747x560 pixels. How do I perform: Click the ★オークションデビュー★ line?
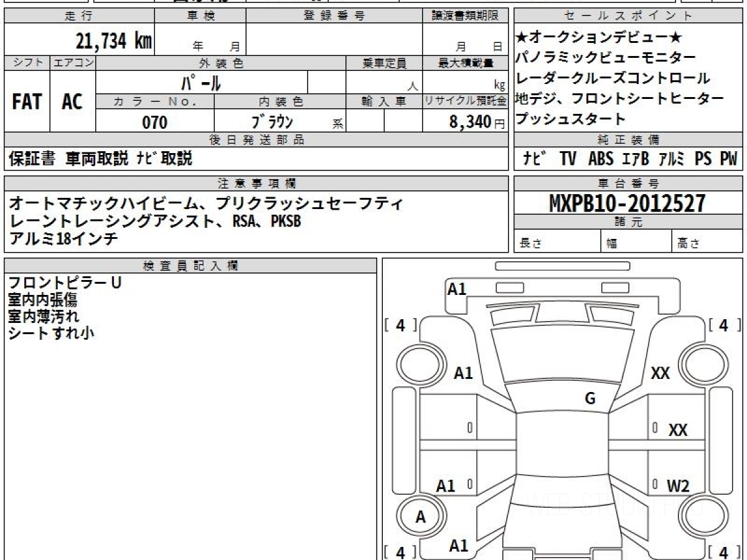coord(600,37)
